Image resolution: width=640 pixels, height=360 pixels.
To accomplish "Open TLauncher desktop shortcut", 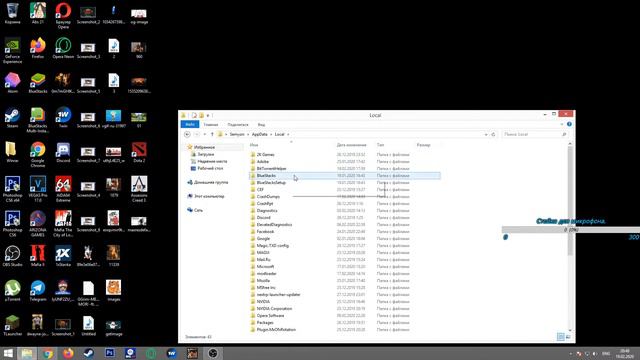I will (12, 325).
